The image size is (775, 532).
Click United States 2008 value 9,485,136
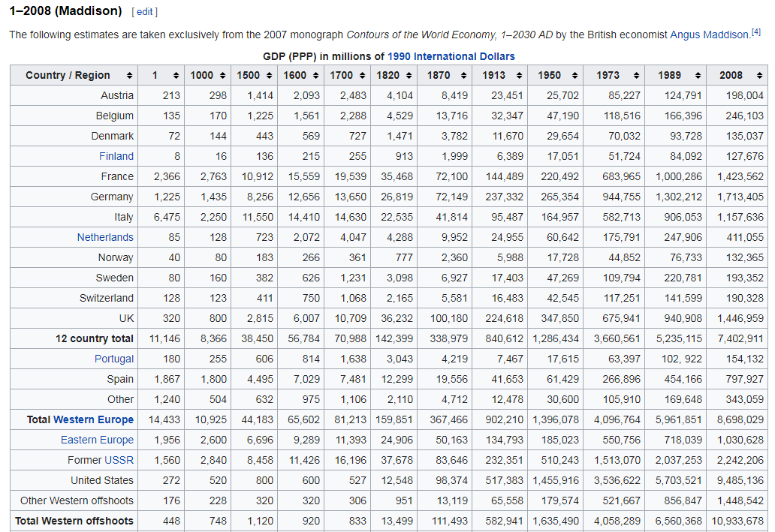[x=740, y=480]
